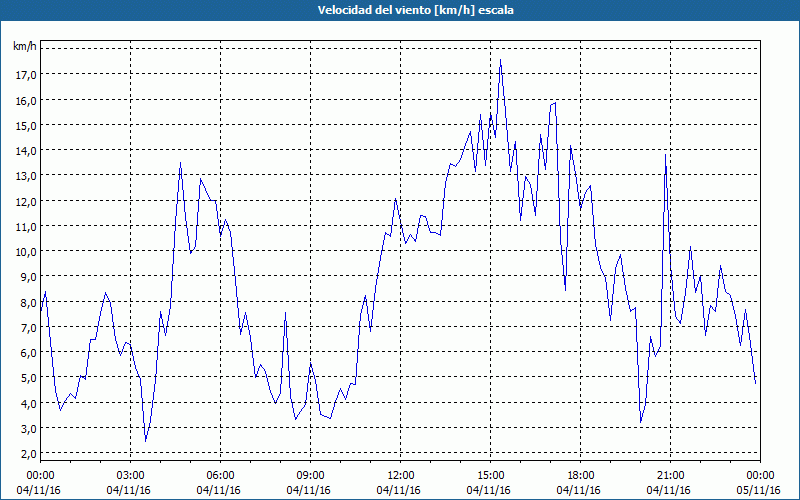Click the 21:00 time axis label
800x500 pixels.
(x=670, y=476)
